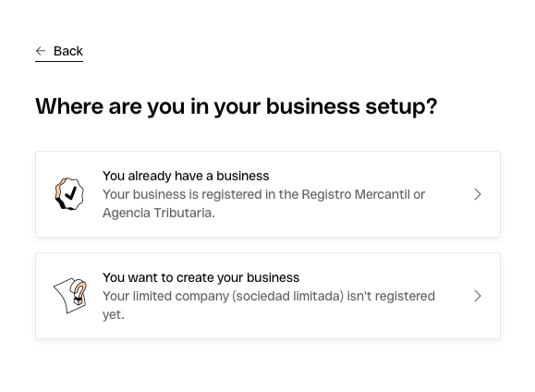Click 'isn't registered' in second card
This screenshot has height=392, width=535.
click(391, 296)
